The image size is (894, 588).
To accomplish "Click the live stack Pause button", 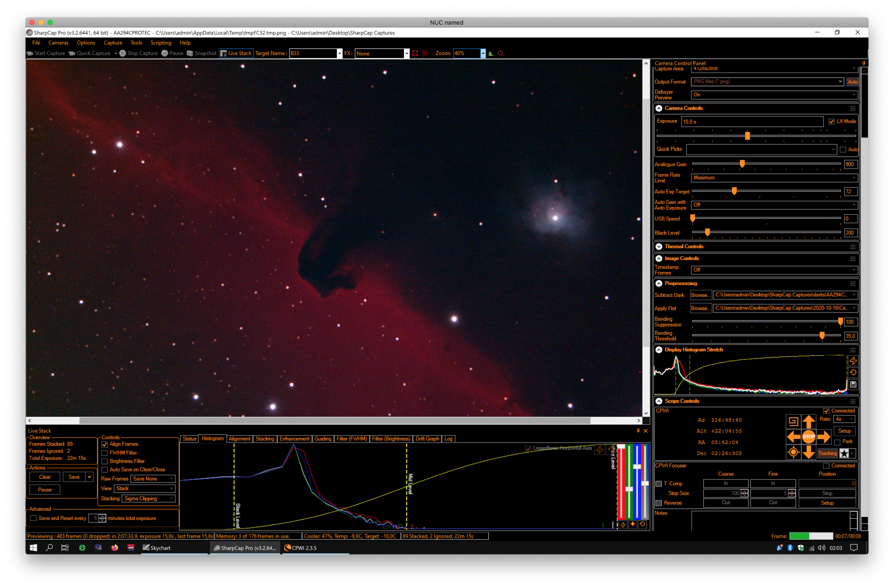I will tap(45, 490).
